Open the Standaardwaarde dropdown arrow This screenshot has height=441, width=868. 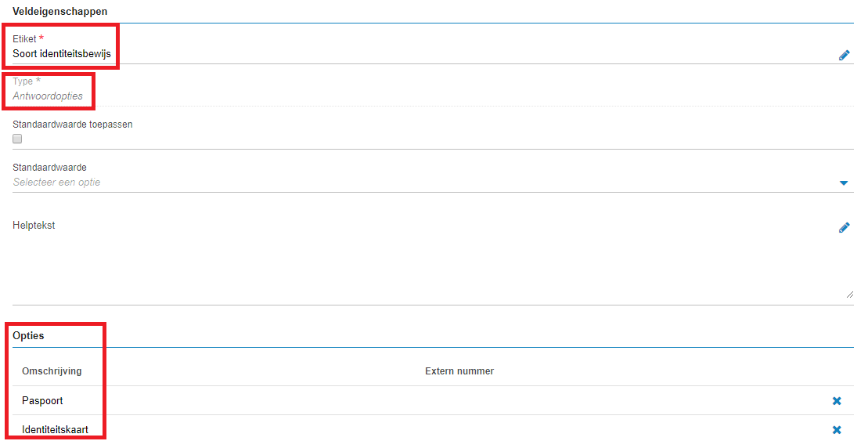click(x=844, y=183)
